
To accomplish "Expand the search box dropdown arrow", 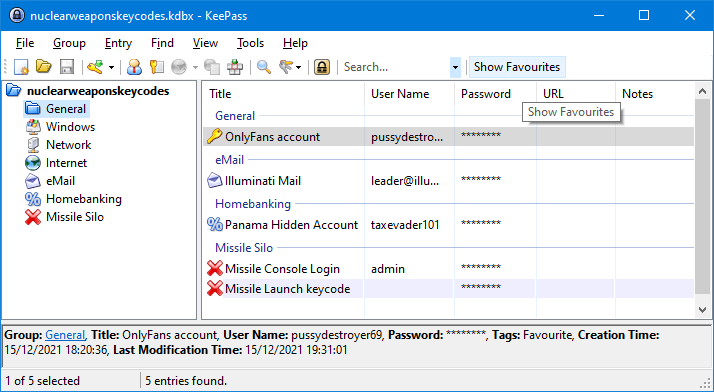I will (455, 67).
